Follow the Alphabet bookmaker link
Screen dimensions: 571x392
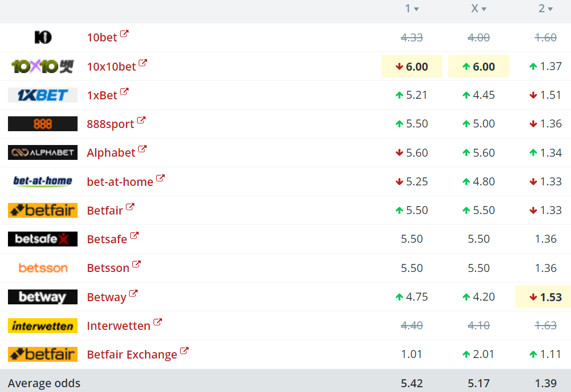pyautogui.click(x=111, y=152)
